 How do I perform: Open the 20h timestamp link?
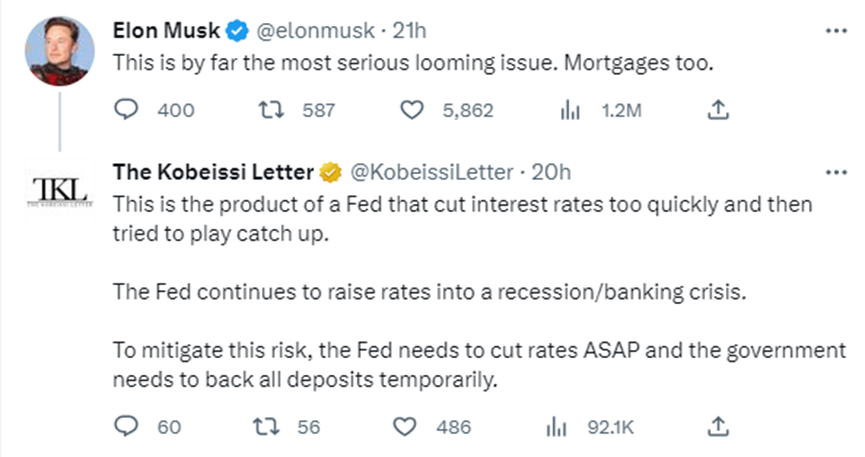(x=551, y=171)
